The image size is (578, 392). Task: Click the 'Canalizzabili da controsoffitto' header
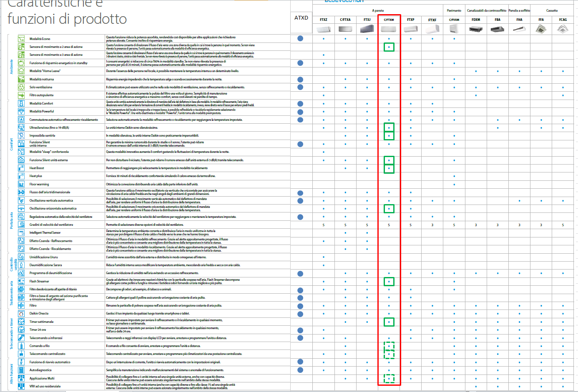click(x=487, y=10)
